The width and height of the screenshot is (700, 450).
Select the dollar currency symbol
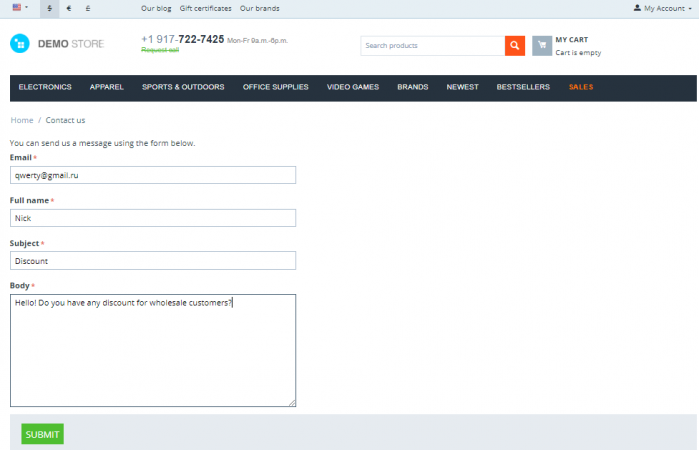(50, 8)
